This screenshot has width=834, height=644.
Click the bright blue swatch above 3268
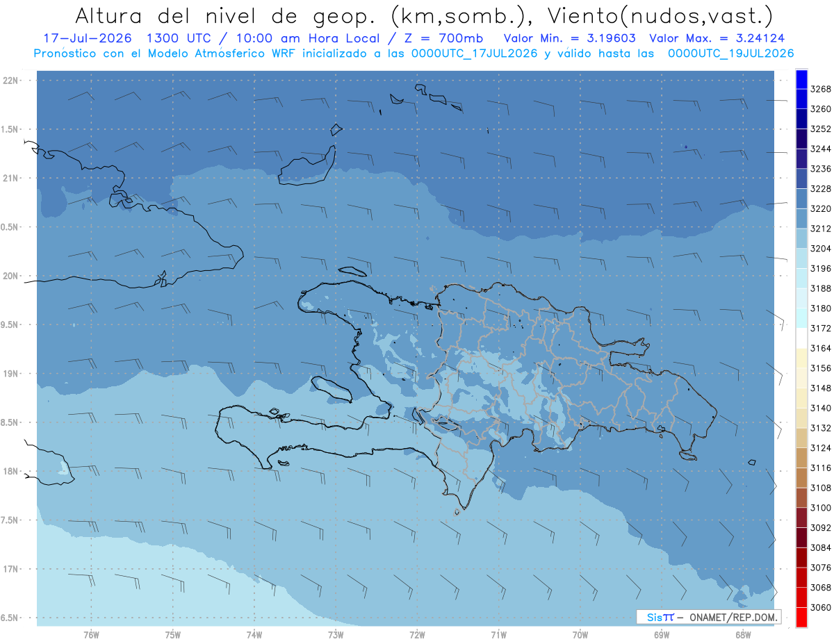801,79
